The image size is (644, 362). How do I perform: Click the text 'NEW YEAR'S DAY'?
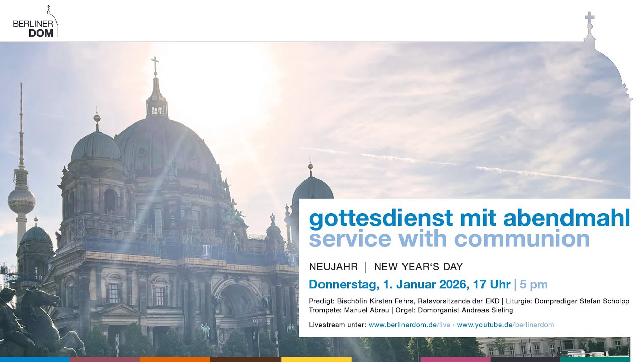[x=419, y=267]
